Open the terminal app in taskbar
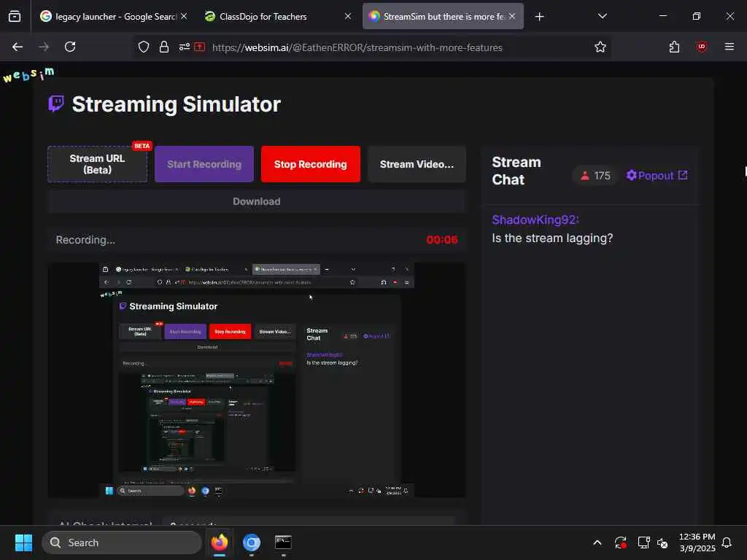 (284, 542)
